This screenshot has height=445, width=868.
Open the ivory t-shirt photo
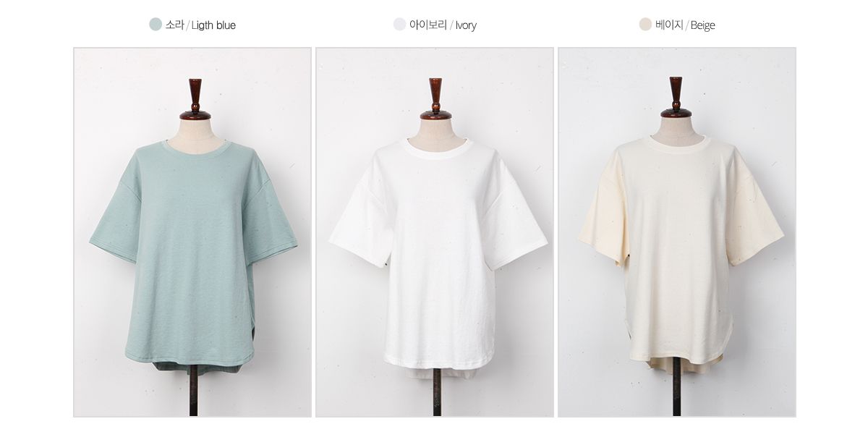(x=435, y=232)
